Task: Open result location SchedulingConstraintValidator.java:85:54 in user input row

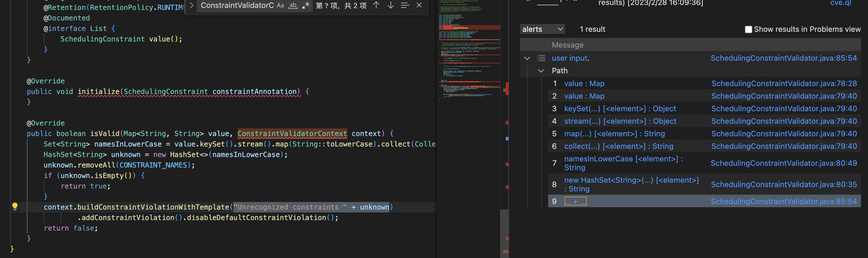Action: 784,58
